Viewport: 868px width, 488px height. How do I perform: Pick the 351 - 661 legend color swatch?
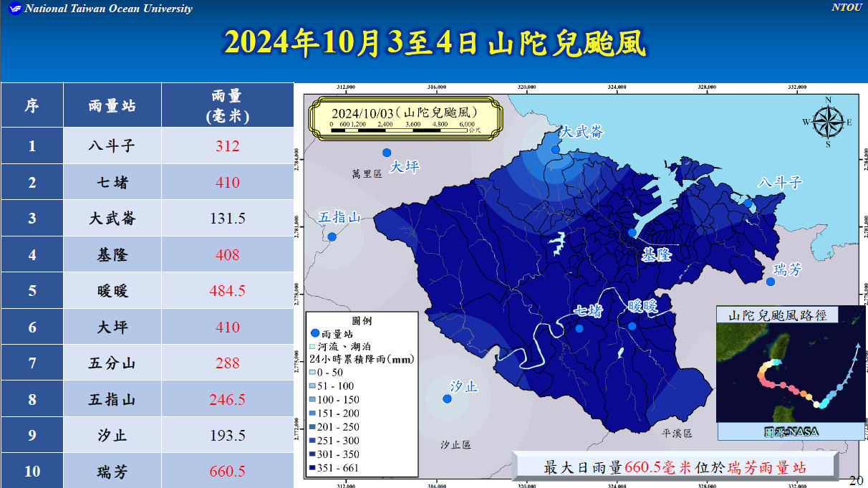pyautogui.click(x=313, y=468)
